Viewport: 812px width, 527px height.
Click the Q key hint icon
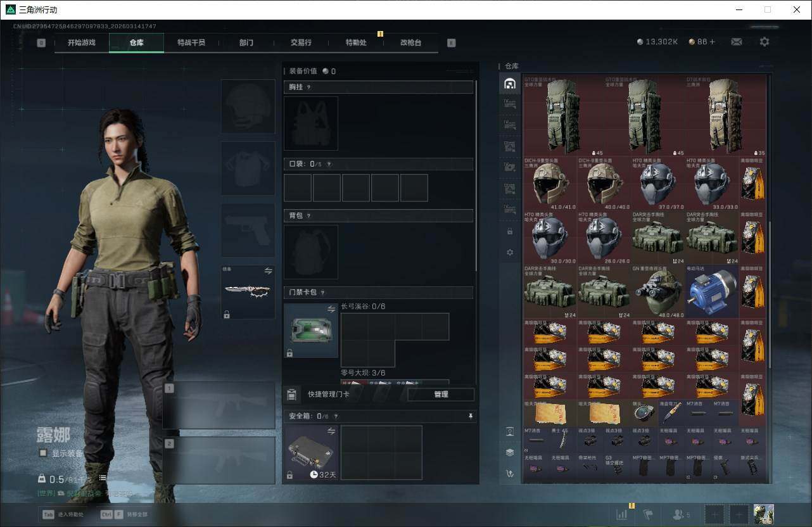click(41, 43)
